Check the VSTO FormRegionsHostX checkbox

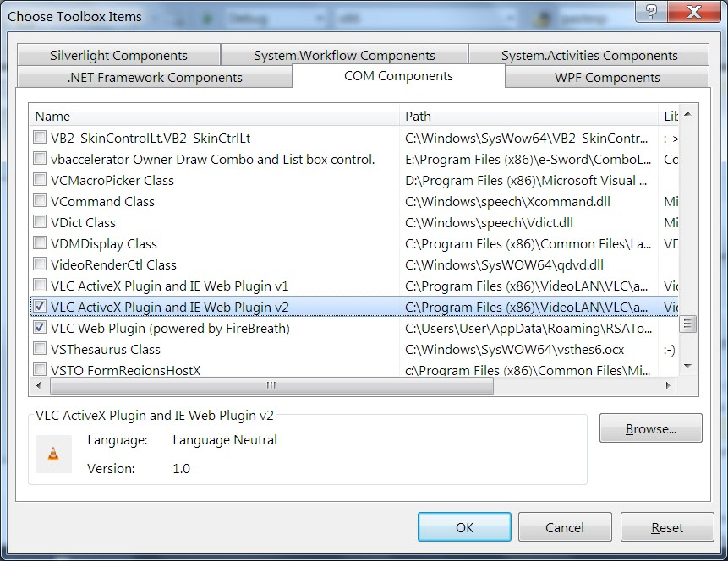coord(40,369)
